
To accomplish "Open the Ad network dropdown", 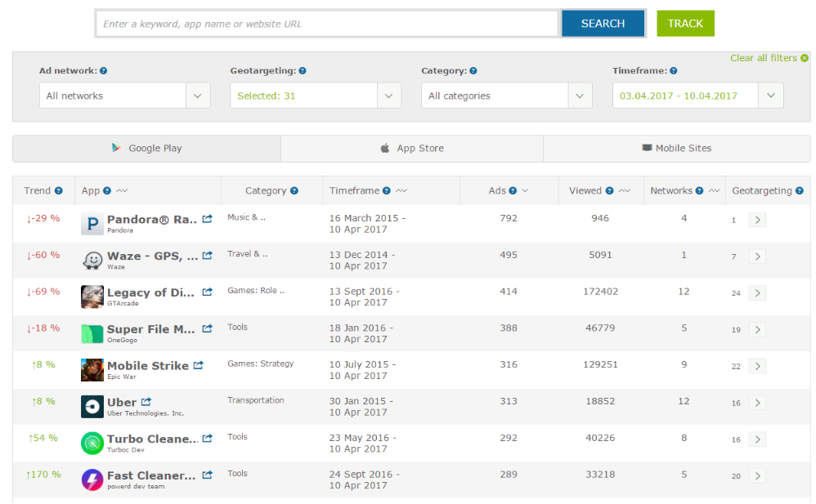I will pos(125,96).
